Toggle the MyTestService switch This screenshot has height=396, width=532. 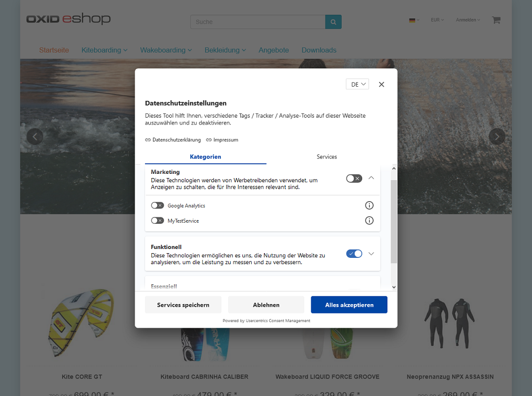click(x=157, y=221)
